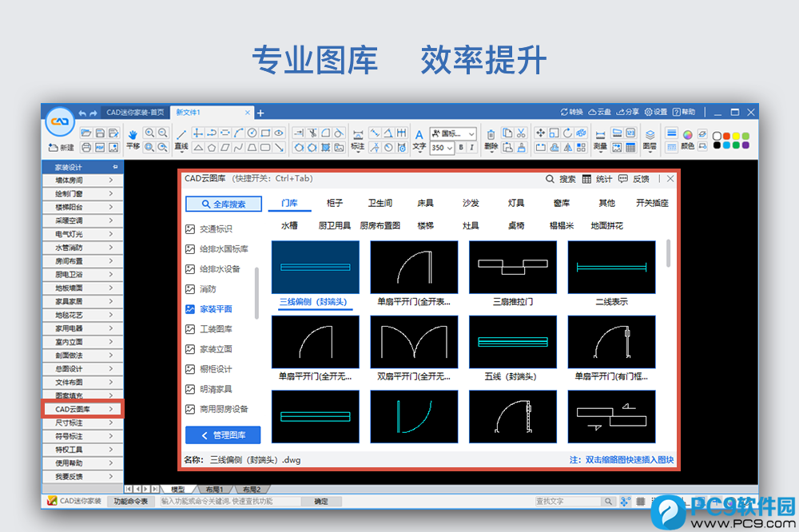The height and width of the screenshot is (532, 799).
Task: Export drawing with the PDF icon
Action: pyautogui.click(x=100, y=147)
